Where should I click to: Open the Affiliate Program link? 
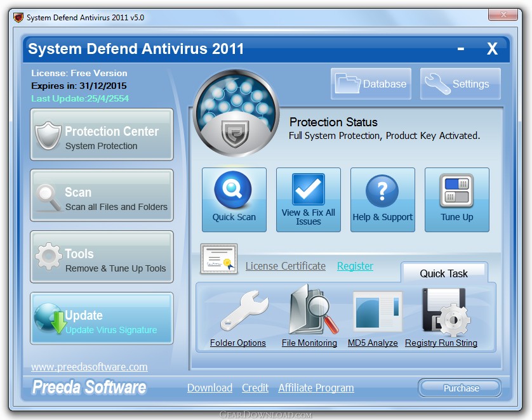tap(316, 388)
